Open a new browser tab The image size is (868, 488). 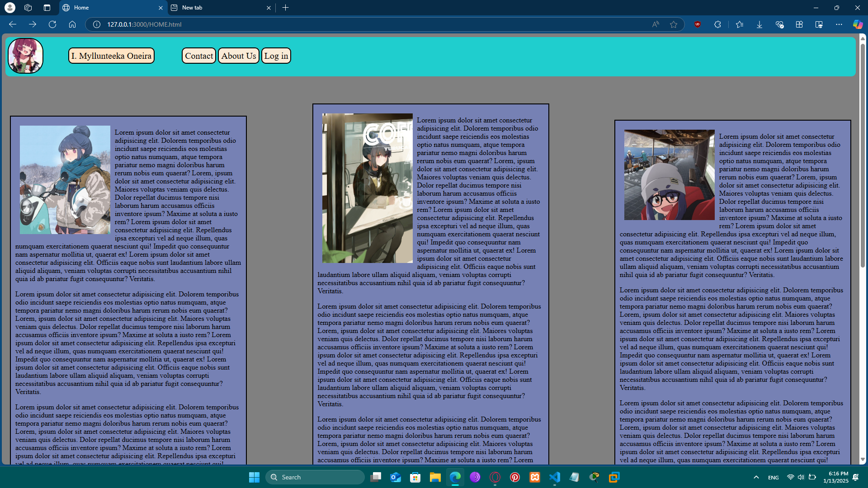pos(285,8)
